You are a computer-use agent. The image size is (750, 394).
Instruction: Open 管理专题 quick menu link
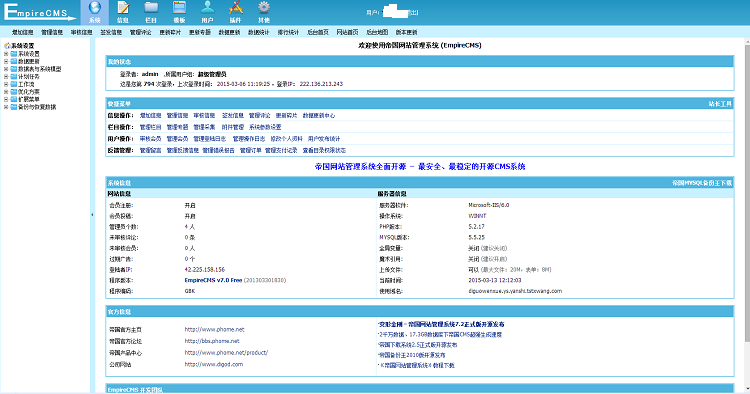177,127
